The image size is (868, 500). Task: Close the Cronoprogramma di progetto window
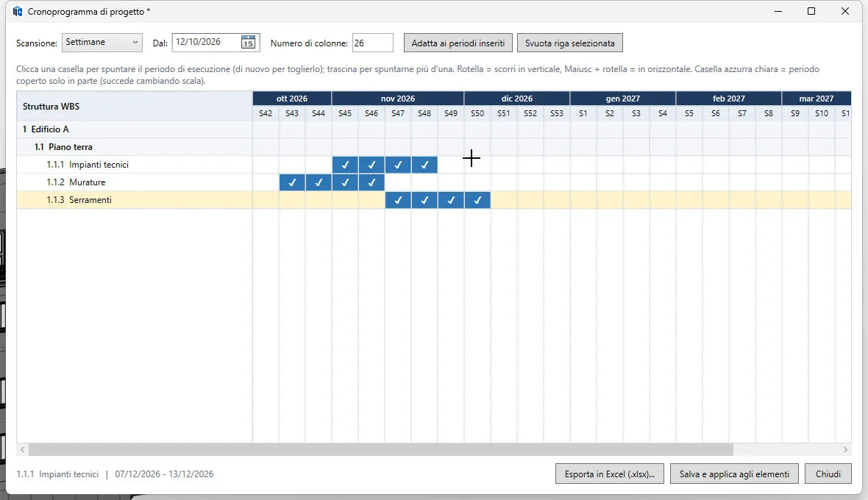pos(844,11)
